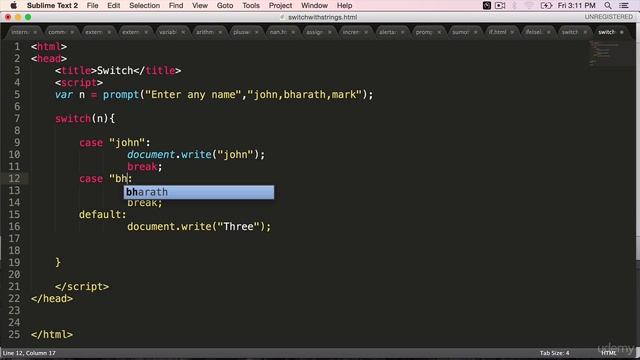
Task: Click the unsaved dot on active switch tab
Action: (622, 32)
